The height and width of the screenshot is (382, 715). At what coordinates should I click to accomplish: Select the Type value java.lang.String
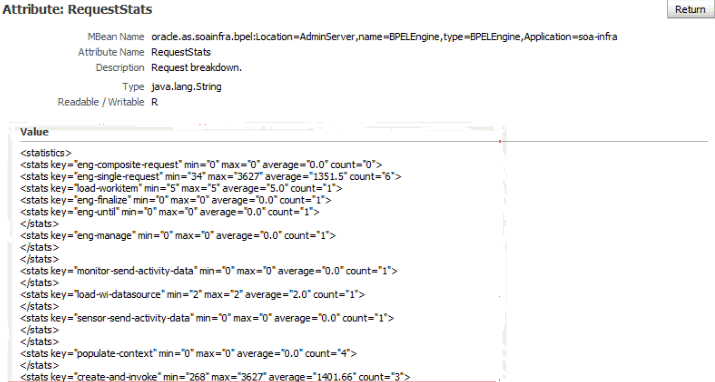187,87
